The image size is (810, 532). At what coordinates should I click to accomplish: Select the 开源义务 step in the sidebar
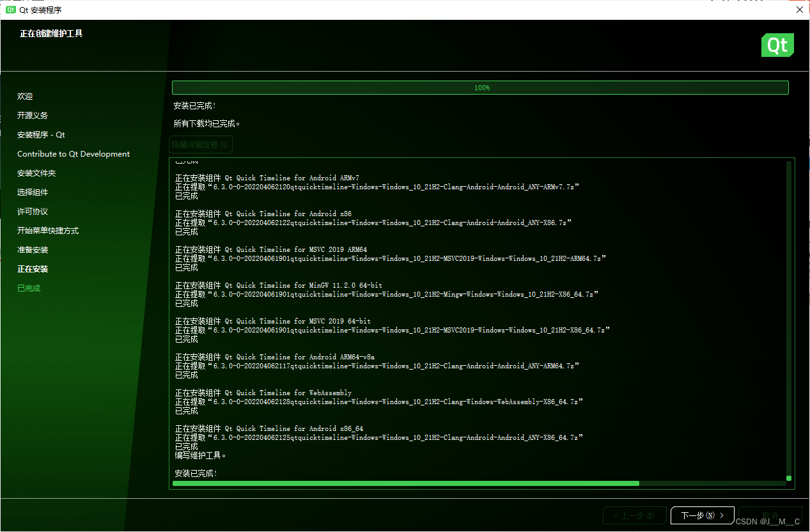click(33, 116)
